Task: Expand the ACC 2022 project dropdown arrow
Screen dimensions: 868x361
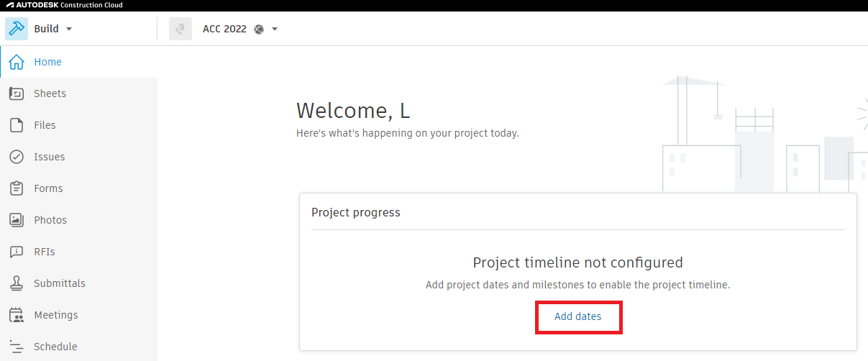Action: pos(275,29)
